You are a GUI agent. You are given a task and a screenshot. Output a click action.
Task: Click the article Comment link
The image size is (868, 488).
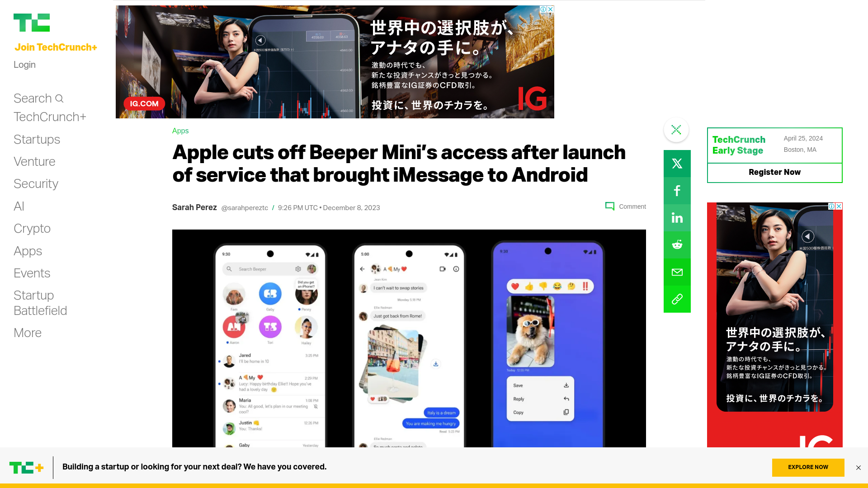coord(625,207)
